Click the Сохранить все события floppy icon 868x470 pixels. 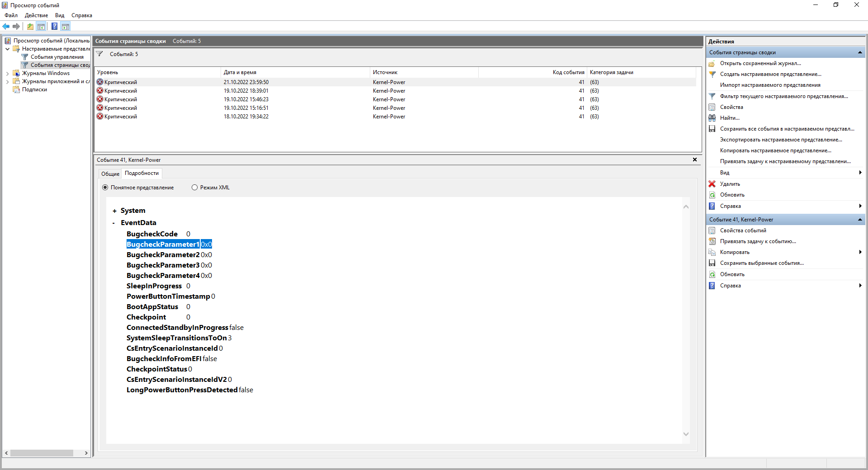point(712,129)
